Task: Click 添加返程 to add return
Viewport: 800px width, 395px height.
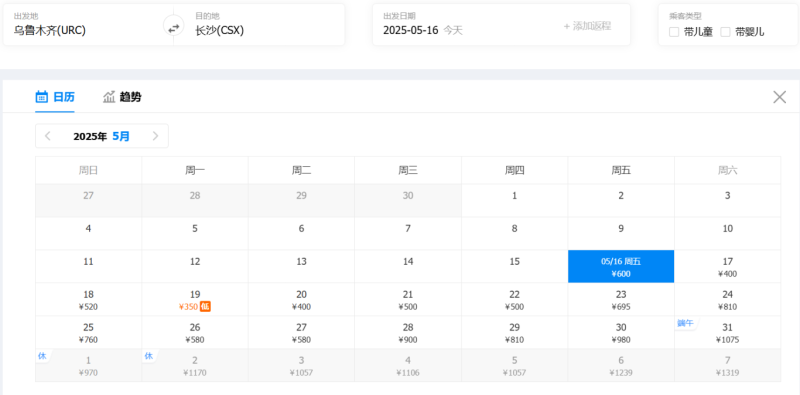Action: point(587,26)
